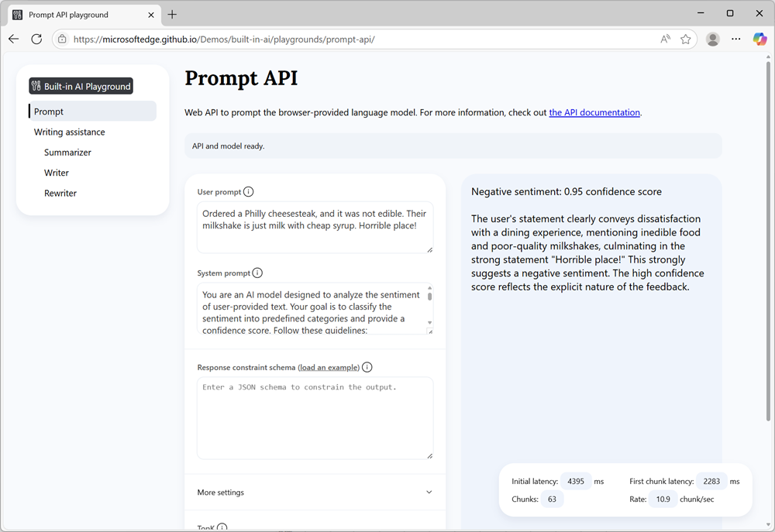This screenshot has height=532, width=775.
Task: Click the System prompt scroll up arrow
Action: 429,287
